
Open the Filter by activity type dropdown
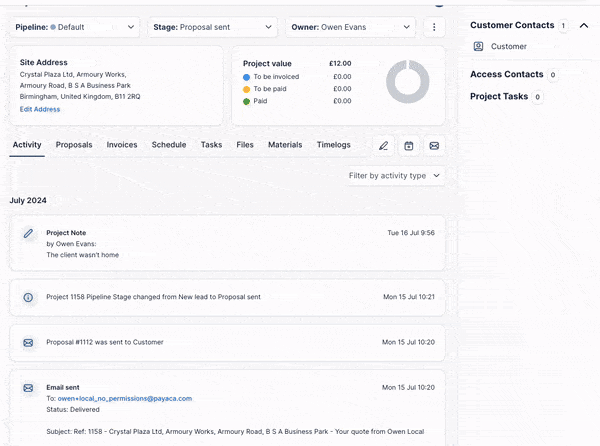[x=394, y=175]
